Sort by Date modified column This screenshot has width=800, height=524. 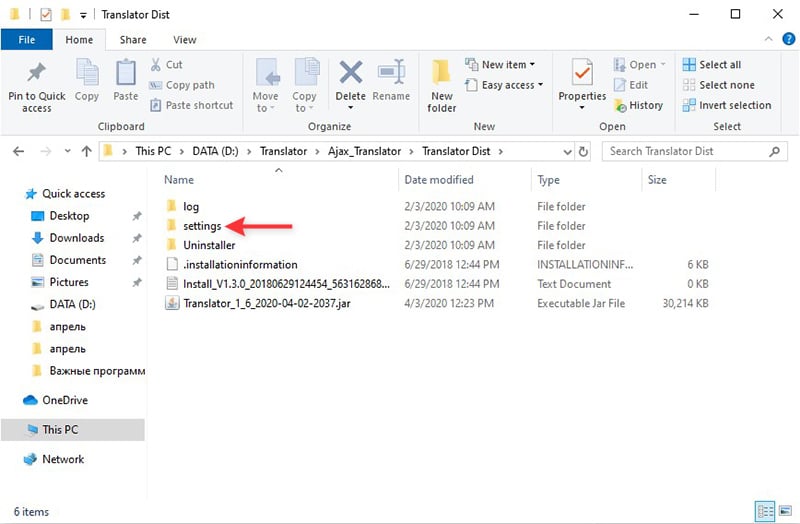click(x=439, y=180)
